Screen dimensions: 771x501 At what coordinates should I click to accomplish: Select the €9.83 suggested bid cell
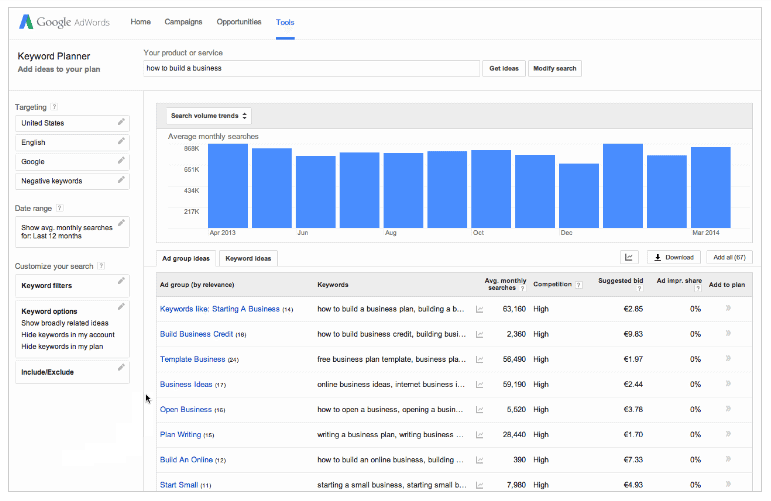pyautogui.click(x=633, y=334)
